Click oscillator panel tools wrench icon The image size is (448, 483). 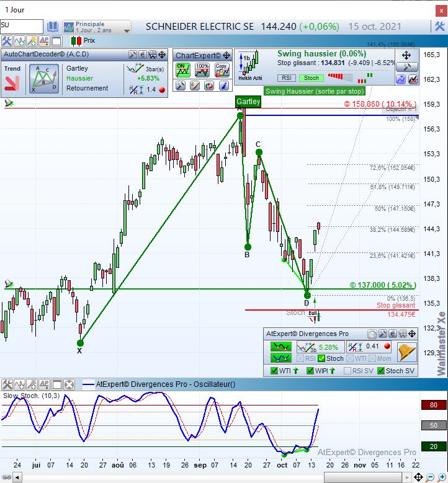pyautogui.click(x=7, y=384)
